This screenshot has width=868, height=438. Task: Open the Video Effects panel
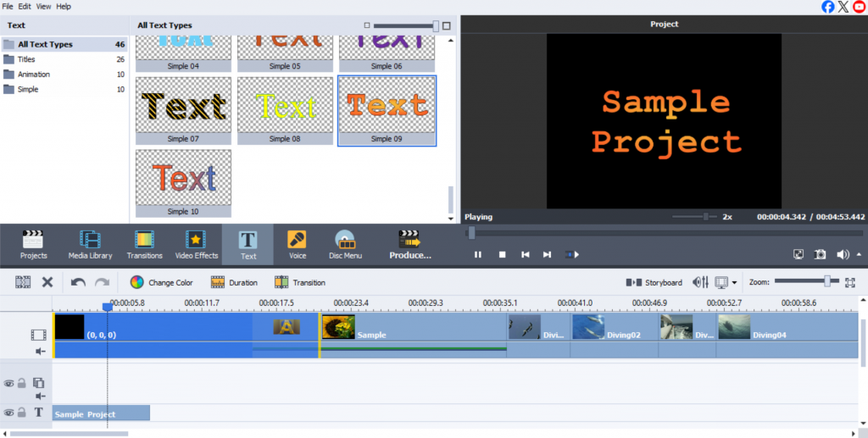pyautogui.click(x=197, y=244)
